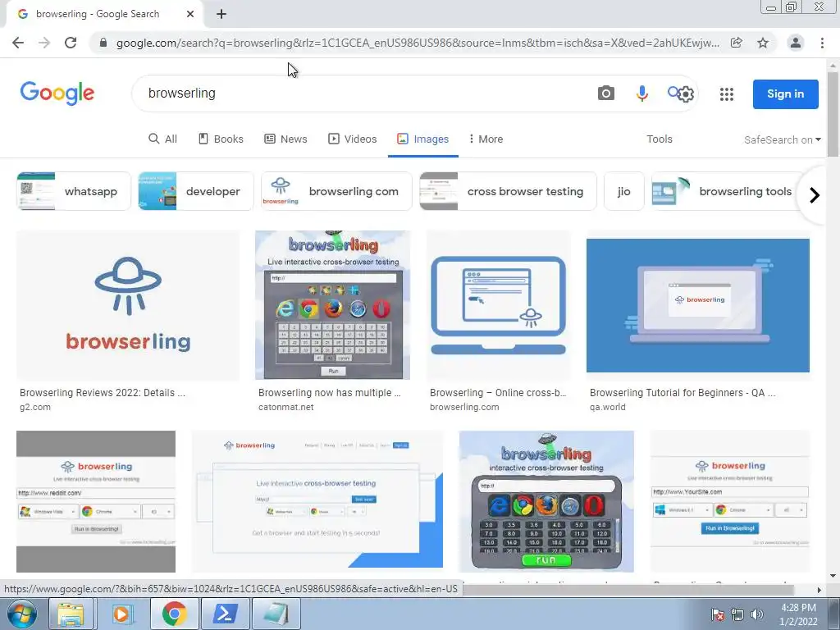840x630 pixels.
Task: Select the jio suggestion chip
Action: [623, 191]
